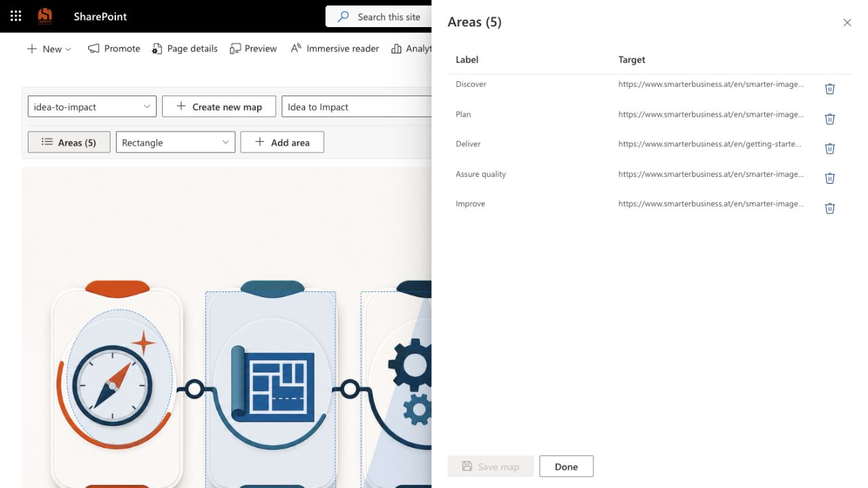Open the SharePoint home link
The width and height of the screenshot is (868, 488).
(x=100, y=16)
